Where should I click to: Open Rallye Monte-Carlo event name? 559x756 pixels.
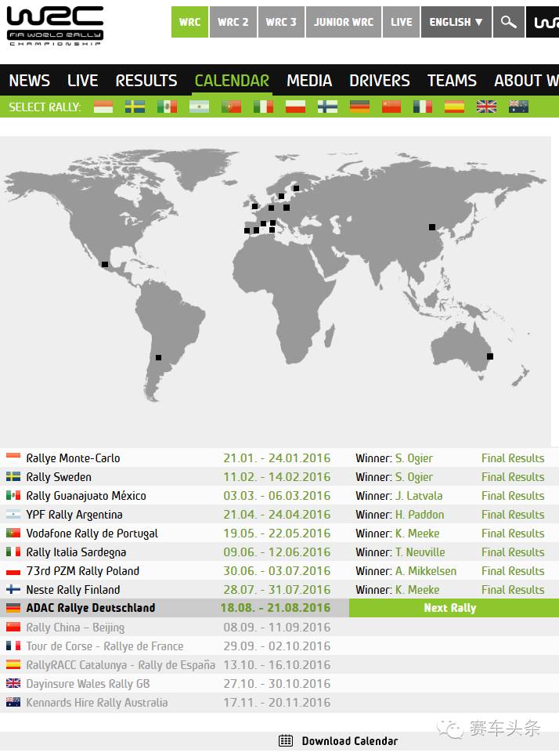(73, 458)
